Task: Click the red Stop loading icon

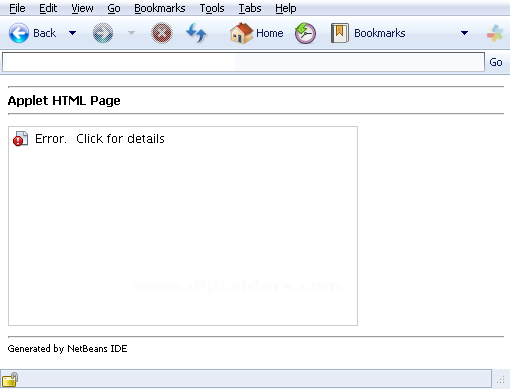Action: click(x=162, y=33)
